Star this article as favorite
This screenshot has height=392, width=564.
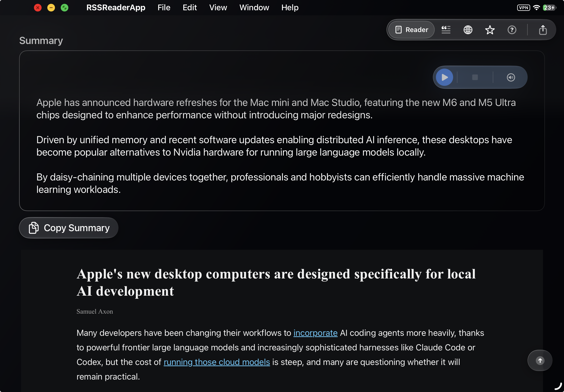(x=490, y=30)
